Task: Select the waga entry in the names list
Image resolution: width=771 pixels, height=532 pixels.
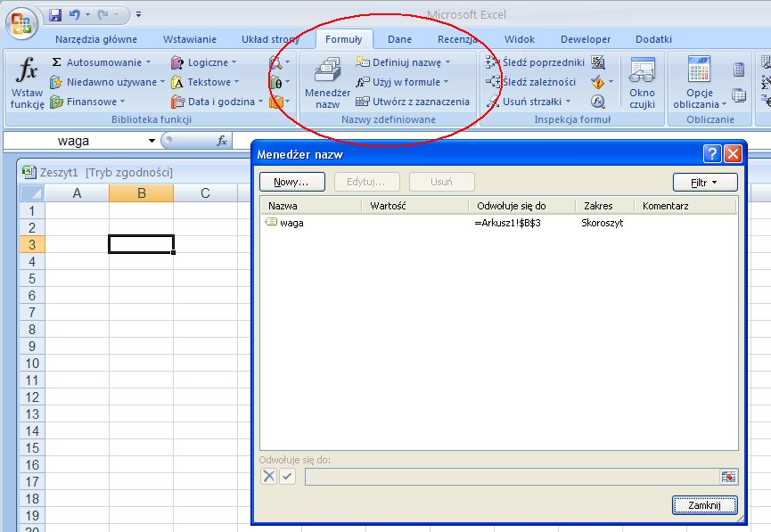Action: click(x=291, y=223)
